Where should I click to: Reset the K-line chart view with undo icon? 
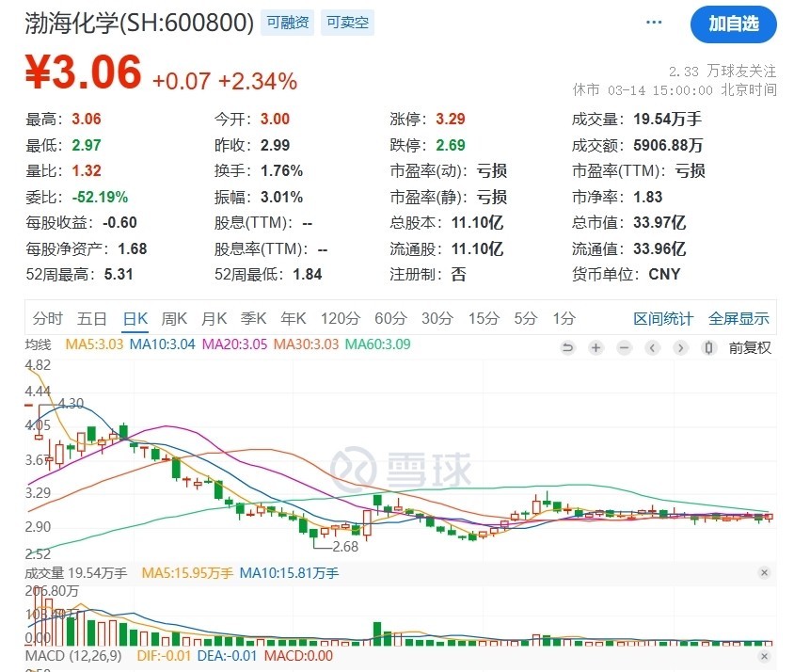pos(567,347)
